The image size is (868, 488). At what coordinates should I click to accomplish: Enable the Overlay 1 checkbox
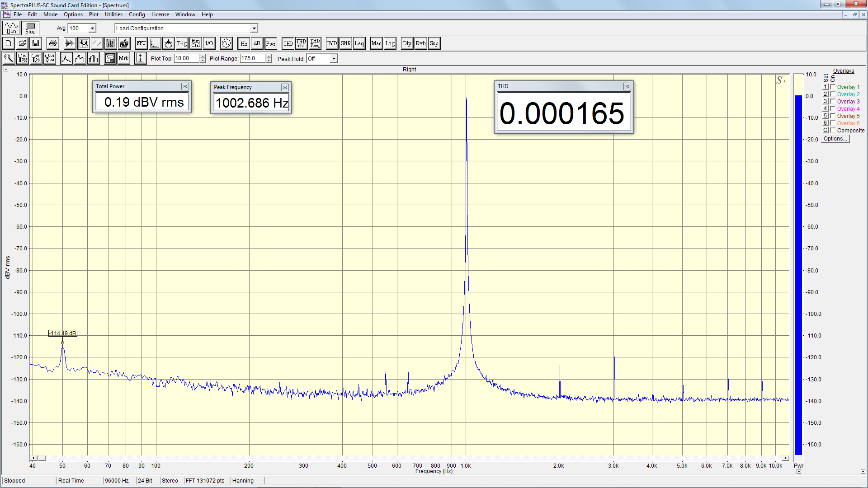click(833, 87)
